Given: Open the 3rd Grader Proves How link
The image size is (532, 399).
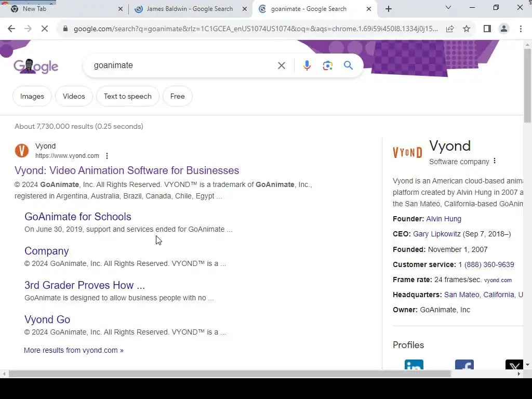Looking at the screenshot, I should coord(85,285).
